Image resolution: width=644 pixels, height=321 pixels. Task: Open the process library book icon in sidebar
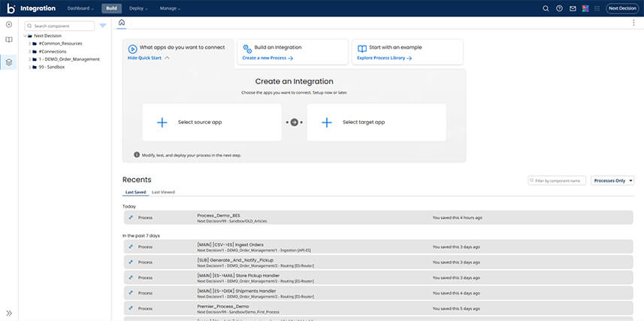(9, 40)
